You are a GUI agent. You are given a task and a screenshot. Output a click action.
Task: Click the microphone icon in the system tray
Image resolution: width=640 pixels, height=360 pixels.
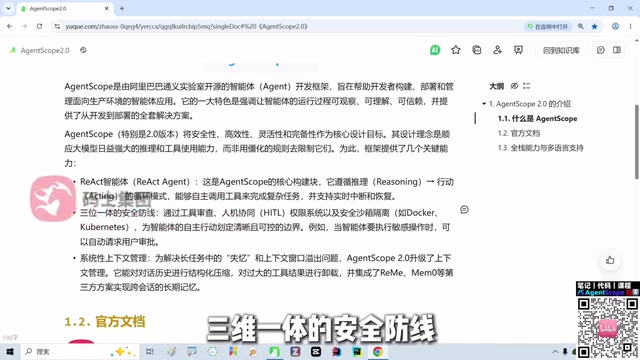pos(565,352)
